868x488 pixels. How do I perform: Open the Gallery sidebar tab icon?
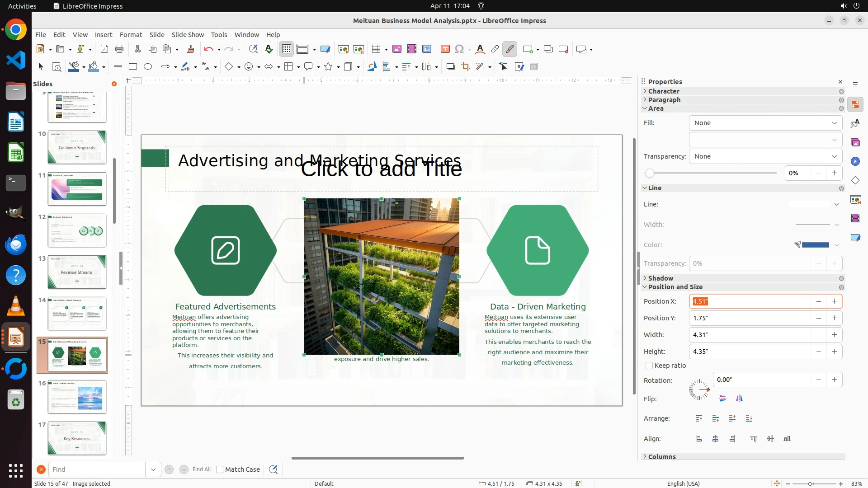pos(855,142)
